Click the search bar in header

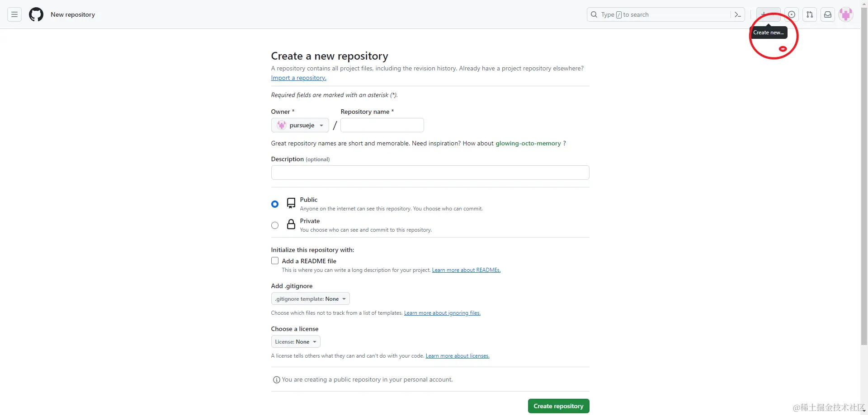pos(660,14)
